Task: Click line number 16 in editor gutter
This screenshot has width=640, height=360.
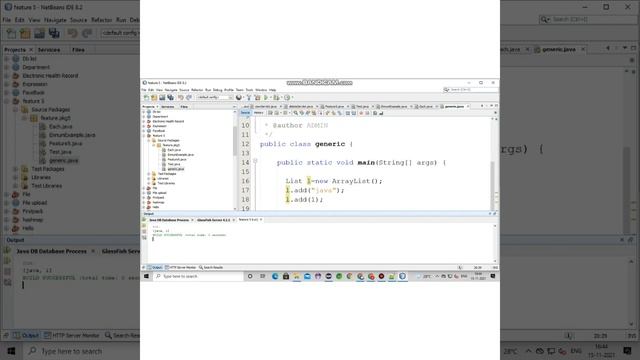Action: click(x=245, y=181)
